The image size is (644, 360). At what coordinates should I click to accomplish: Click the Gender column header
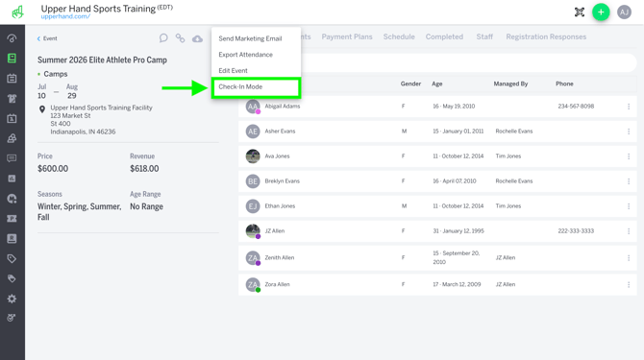point(410,84)
